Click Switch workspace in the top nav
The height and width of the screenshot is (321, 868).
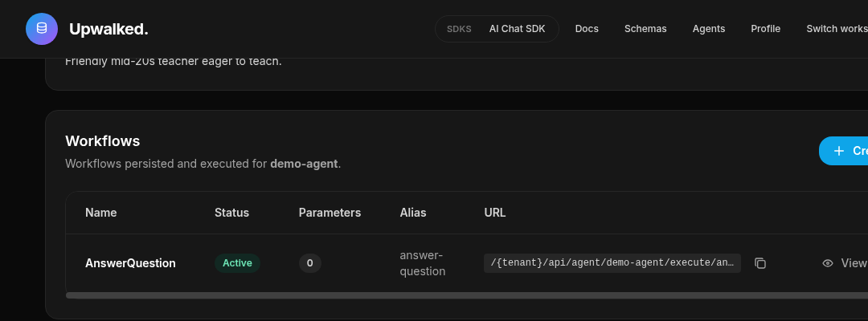[x=837, y=29]
